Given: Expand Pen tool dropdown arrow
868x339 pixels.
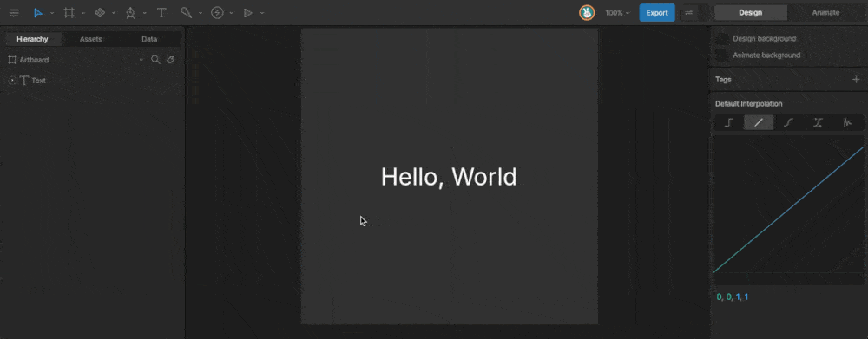Looking at the screenshot, I should (x=144, y=13).
